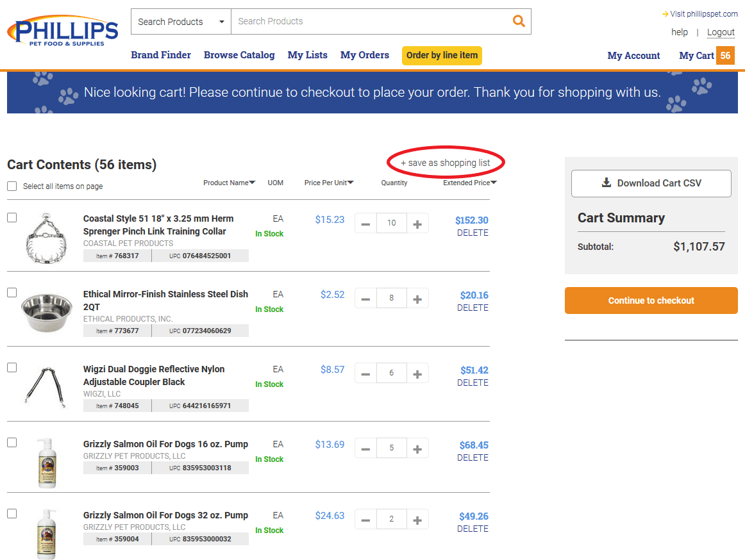This screenshot has height=560, width=745.
Task: Open the Grizzly Salmon Oil 16 oz. image
Action: (x=47, y=463)
